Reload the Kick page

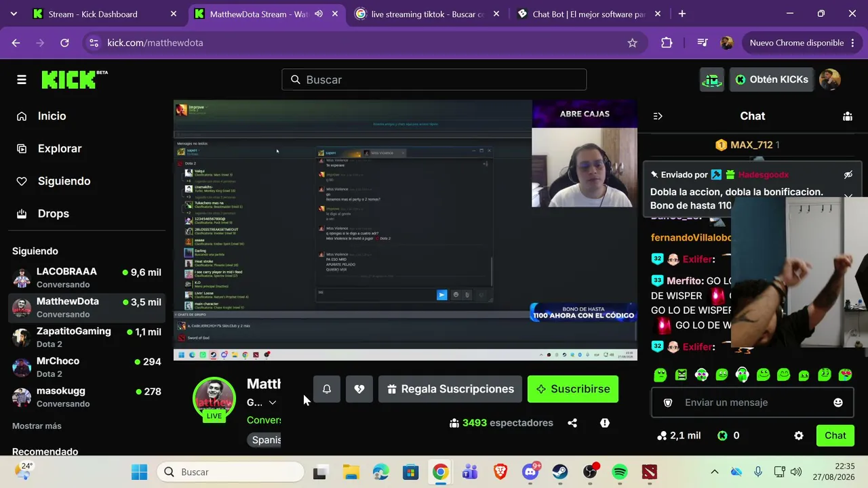[x=64, y=43]
